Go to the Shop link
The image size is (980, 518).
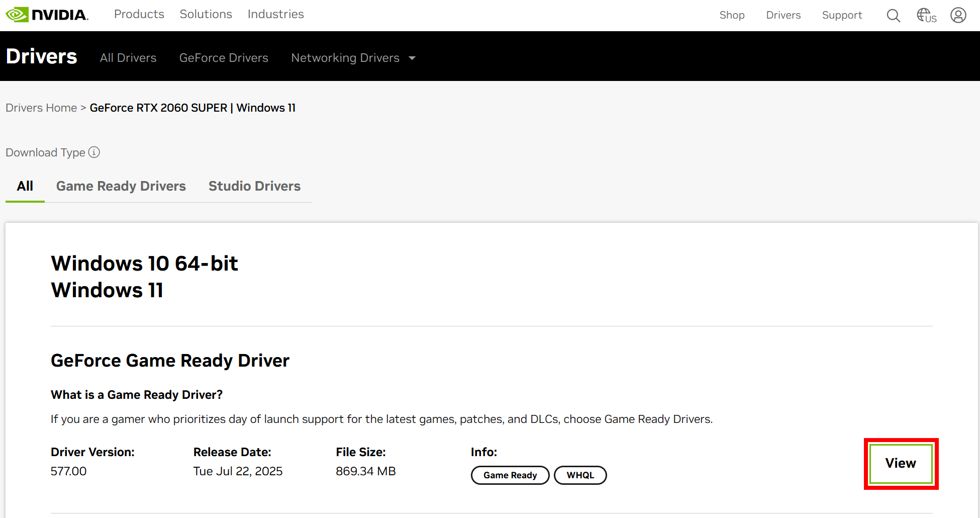pyautogui.click(x=732, y=15)
